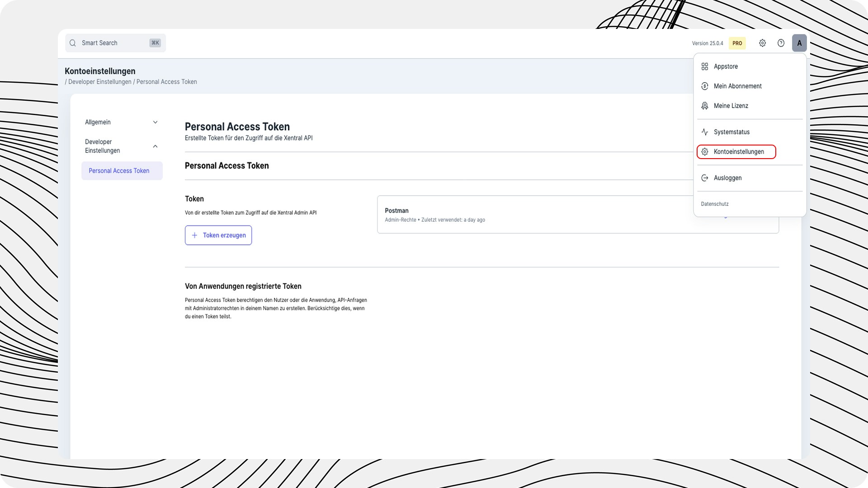The height and width of the screenshot is (488, 868).
Task: Open the Appstore menu entry
Action: pos(750,66)
